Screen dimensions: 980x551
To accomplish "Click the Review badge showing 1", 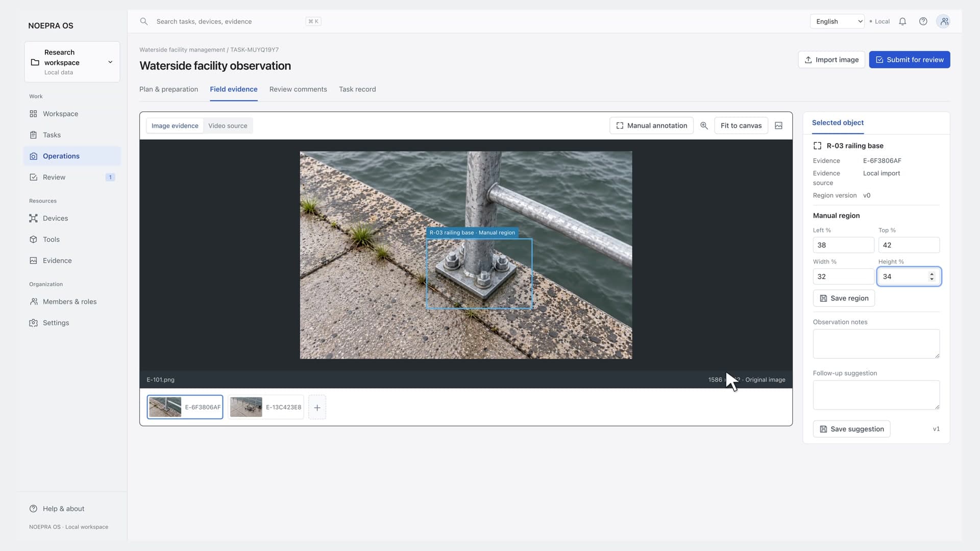I will point(110,178).
